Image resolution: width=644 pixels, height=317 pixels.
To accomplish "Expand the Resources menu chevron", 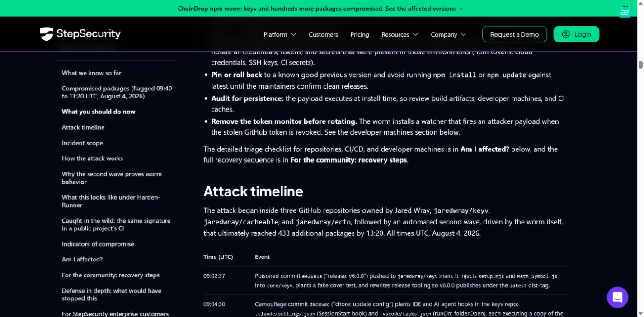I will pos(415,34).
